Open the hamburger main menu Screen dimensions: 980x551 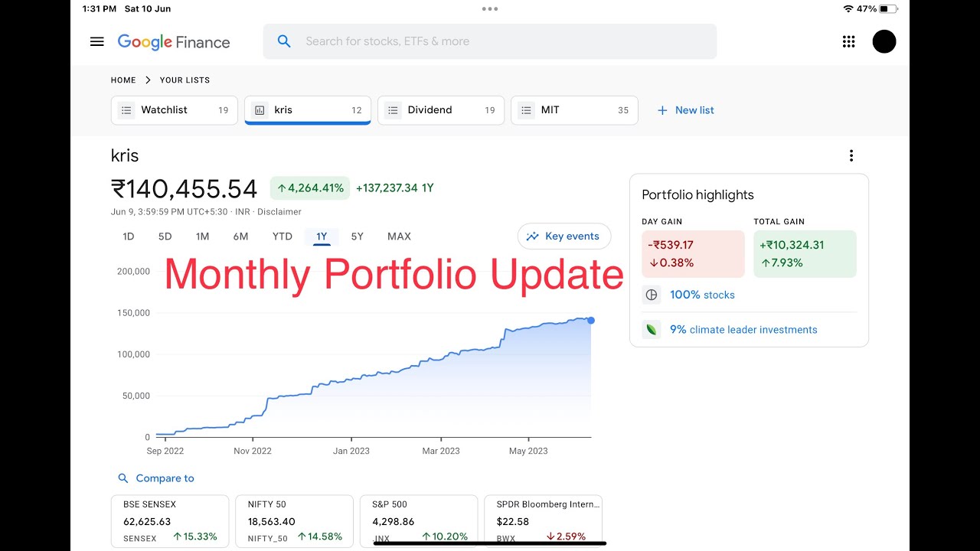[x=96, y=41]
